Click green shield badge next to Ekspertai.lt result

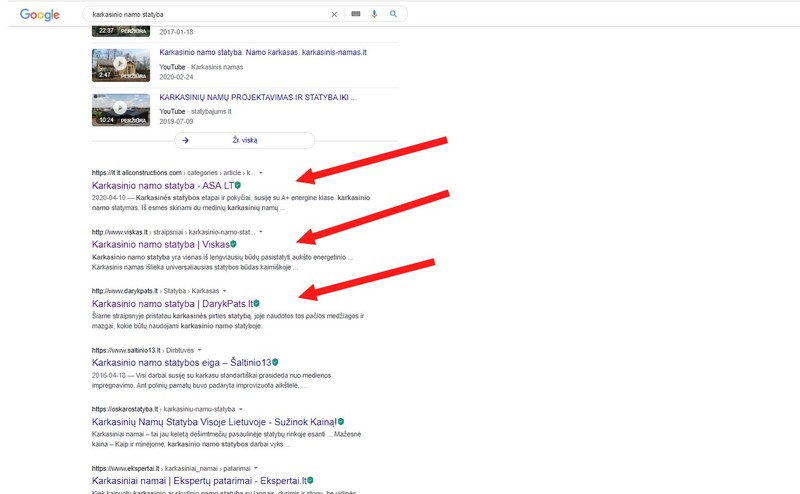click(x=310, y=480)
